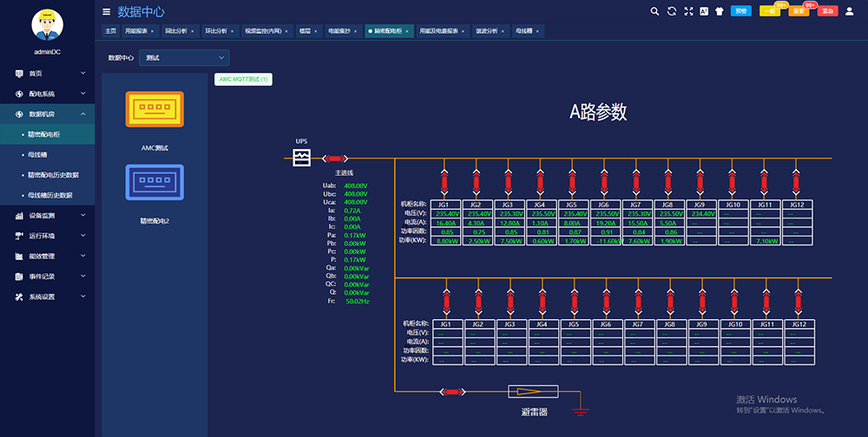Open the theme shirt icon
The width and height of the screenshot is (868, 437).
click(x=720, y=11)
